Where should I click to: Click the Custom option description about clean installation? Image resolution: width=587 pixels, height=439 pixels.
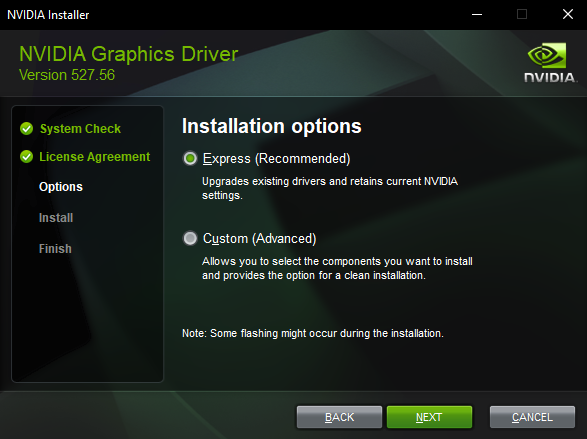[x=337, y=268]
